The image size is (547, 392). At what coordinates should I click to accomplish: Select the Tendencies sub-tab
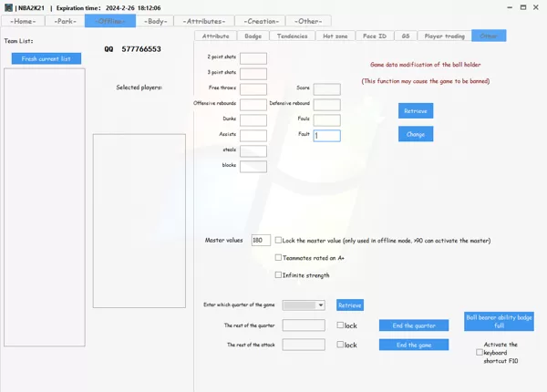(x=293, y=36)
